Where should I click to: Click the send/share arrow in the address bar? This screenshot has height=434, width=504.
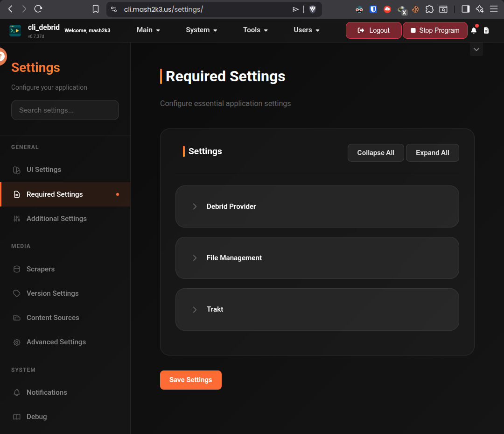tap(296, 9)
